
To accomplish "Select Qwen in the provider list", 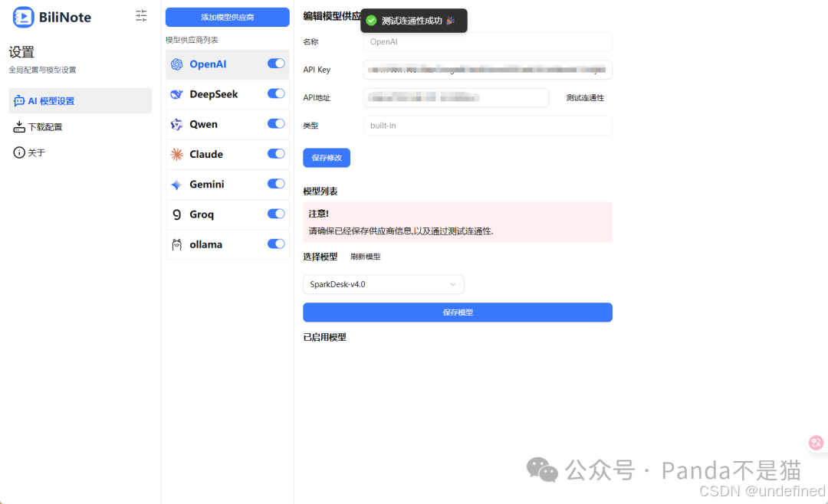I will pos(228,125).
